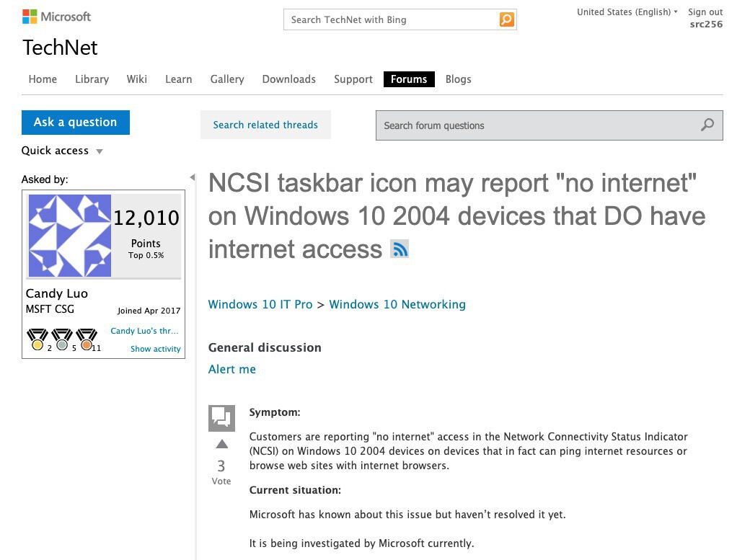The height and width of the screenshot is (560, 750).
Task: Focus the Search forum questions field
Action: pyautogui.click(x=549, y=125)
